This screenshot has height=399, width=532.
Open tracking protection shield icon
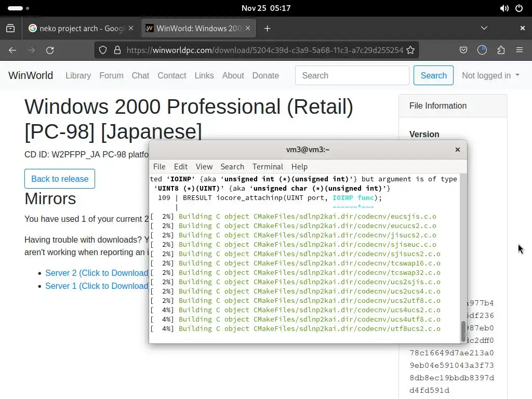pos(103,50)
